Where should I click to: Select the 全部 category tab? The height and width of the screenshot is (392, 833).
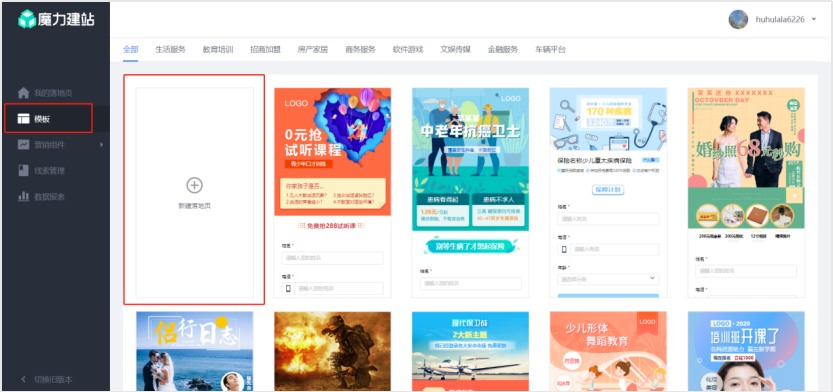[x=131, y=49]
